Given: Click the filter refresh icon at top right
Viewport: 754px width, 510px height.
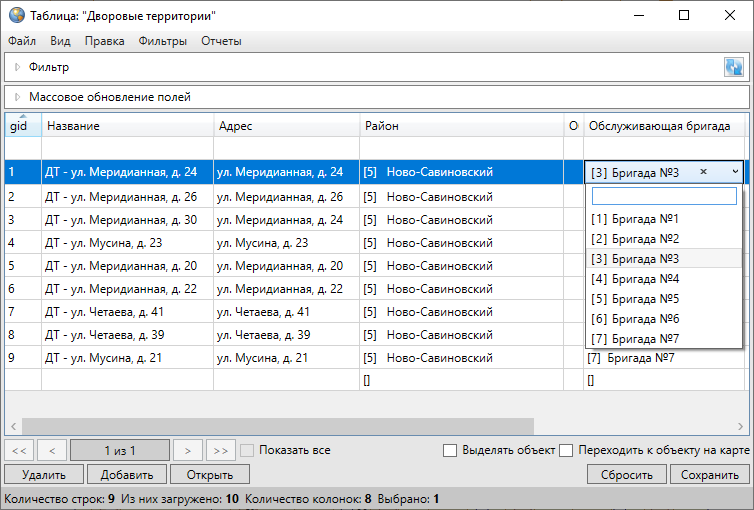Looking at the screenshot, I should click(735, 67).
